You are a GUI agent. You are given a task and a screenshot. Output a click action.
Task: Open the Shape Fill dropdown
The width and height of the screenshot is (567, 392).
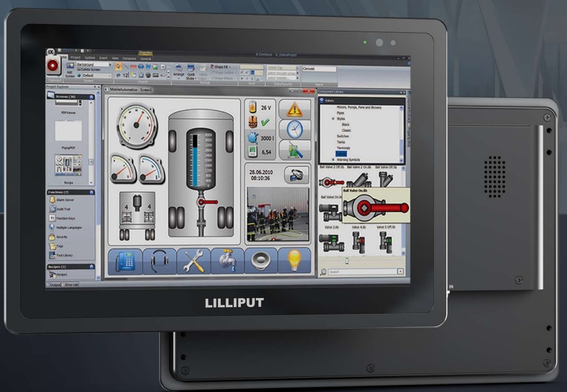click(221, 67)
